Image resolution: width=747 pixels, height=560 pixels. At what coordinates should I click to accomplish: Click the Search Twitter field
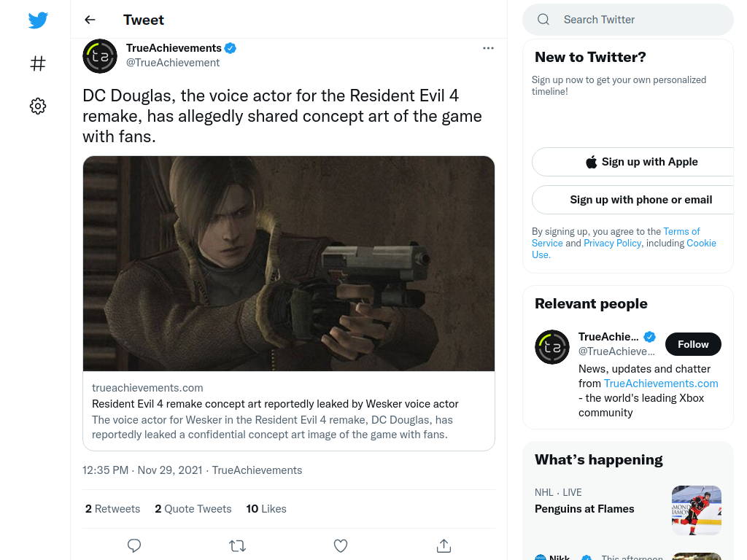[x=628, y=20]
